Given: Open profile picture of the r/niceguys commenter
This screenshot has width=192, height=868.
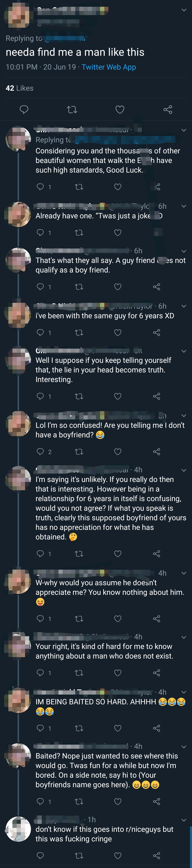Looking at the screenshot, I should 18,829.
